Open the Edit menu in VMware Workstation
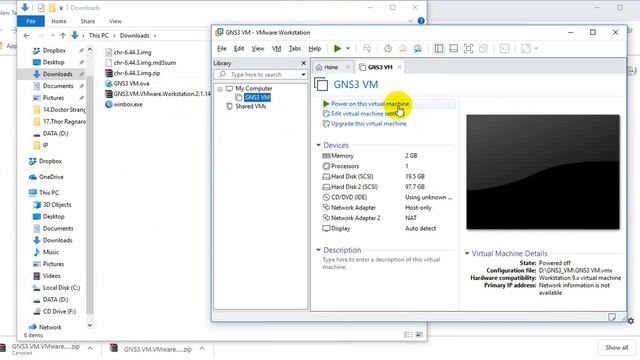The height and width of the screenshot is (360, 640). (239, 49)
